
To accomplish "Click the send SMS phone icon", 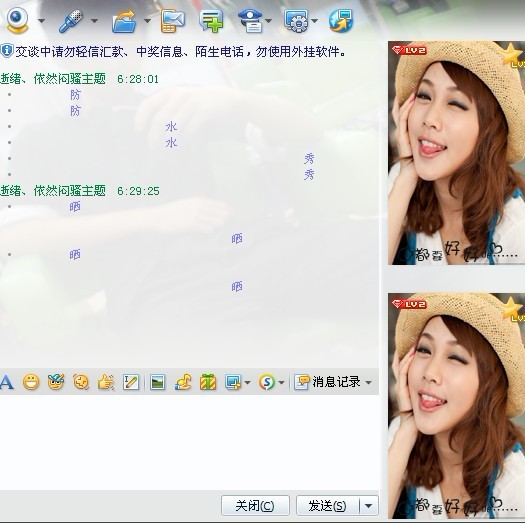I will tap(172, 21).
